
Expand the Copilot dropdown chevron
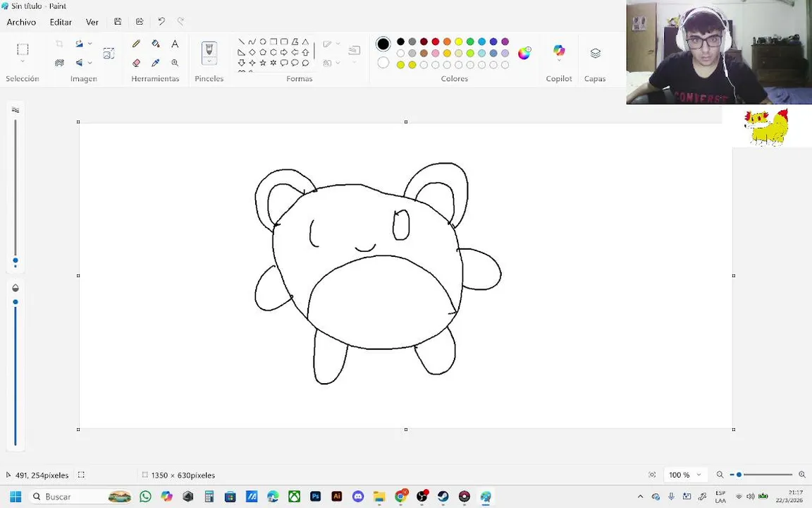click(x=559, y=61)
